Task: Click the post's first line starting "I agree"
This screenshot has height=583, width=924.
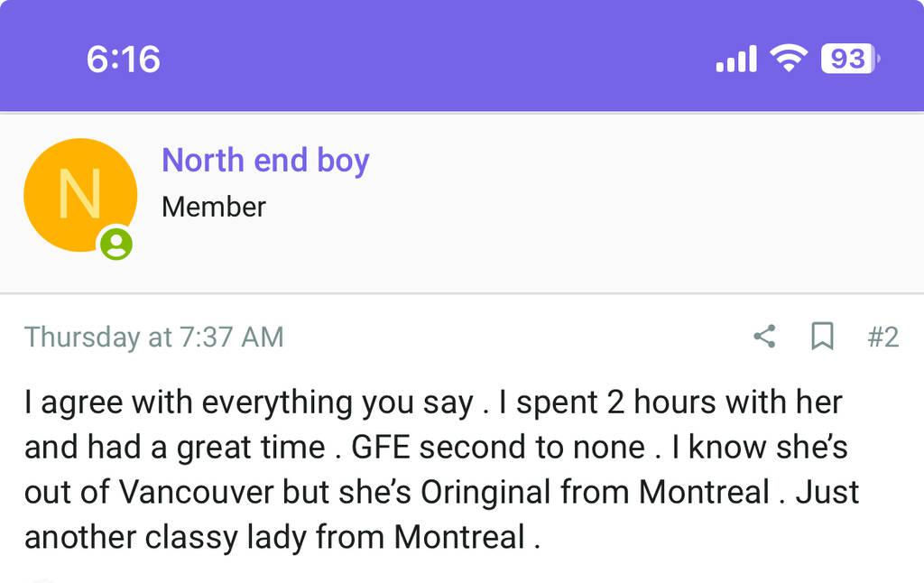Action: (432, 403)
